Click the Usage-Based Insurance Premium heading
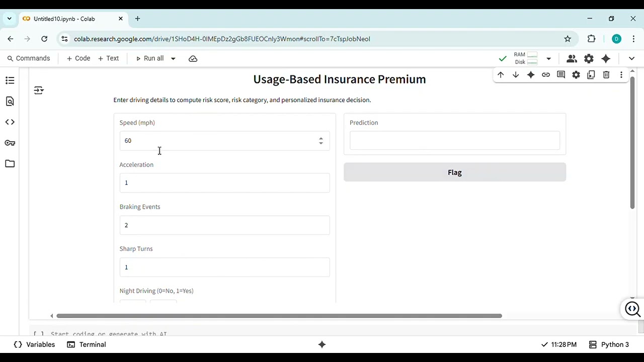This screenshot has width=644, height=362. 340,79
